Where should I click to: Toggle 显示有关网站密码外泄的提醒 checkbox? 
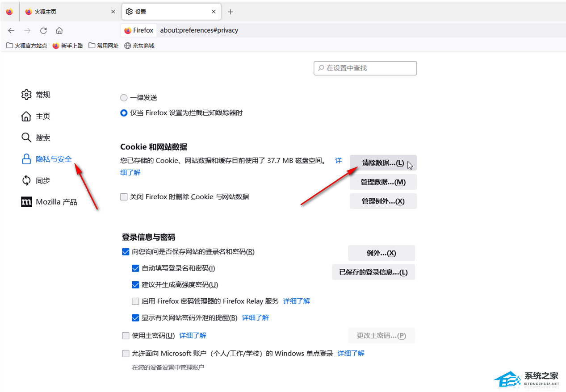pyautogui.click(x=135, y=318)
